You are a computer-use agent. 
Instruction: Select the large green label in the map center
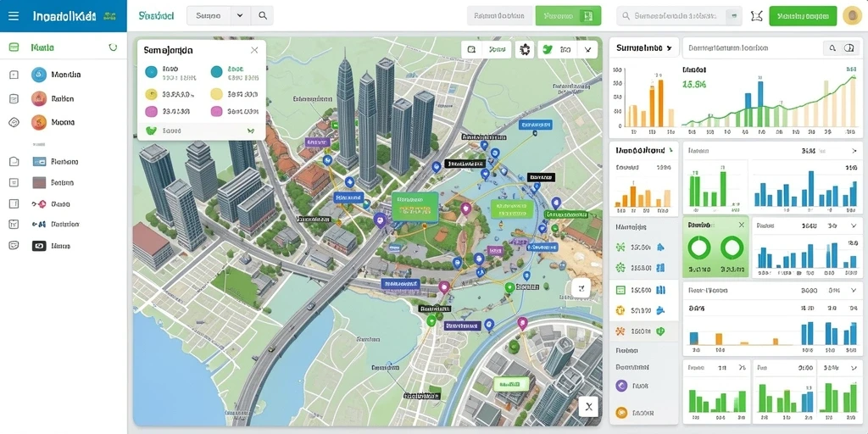click(415, 205)
